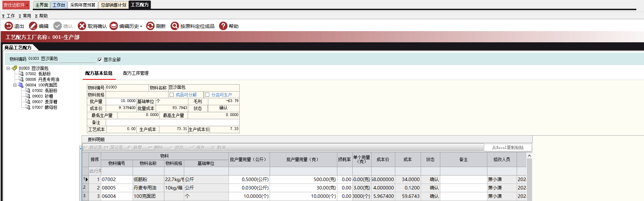Toggle the 显示全部 checkbox
This screenshot has width=644, height=201.
(100, 60)
